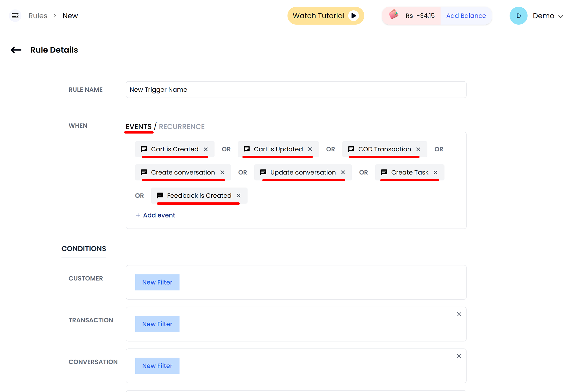The height and width of the screenshot is (392, 574).
Task: Click the Demo user avatar
Action: 518,16
